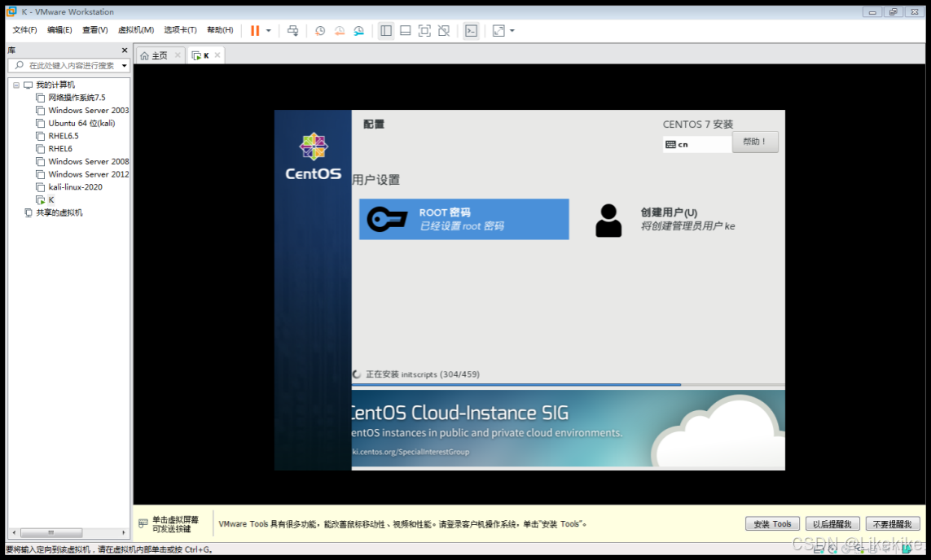Click the keyboard hint icon in VMware Tools bar
This screenshot has height=560, width=931.
[x=143, y=523]
